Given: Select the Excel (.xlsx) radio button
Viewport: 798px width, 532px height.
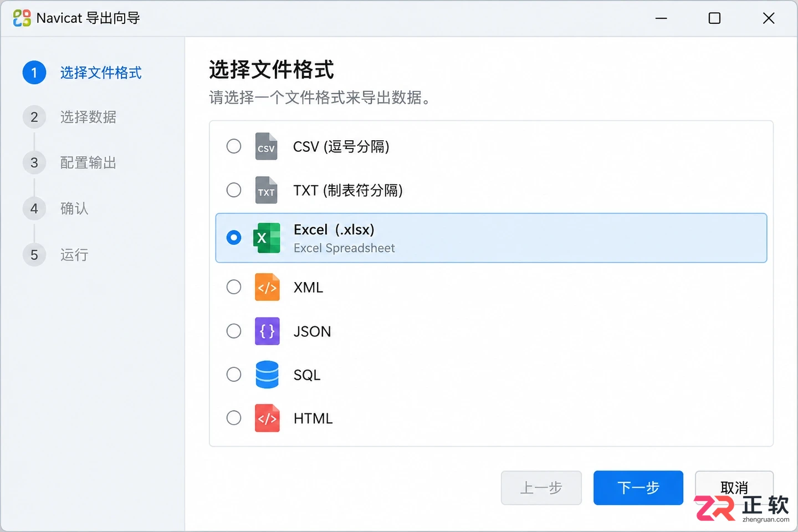Looking at the screenshot, I should [234, 238].
